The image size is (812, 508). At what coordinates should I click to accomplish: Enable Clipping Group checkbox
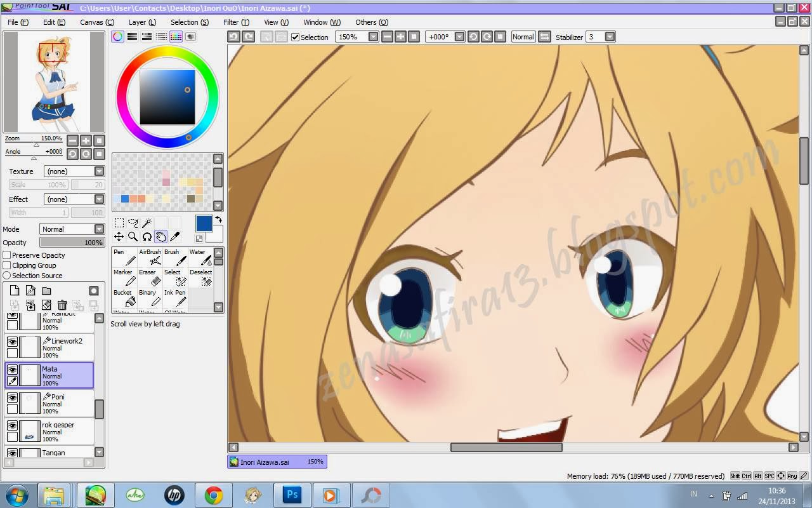coord(7,265)
